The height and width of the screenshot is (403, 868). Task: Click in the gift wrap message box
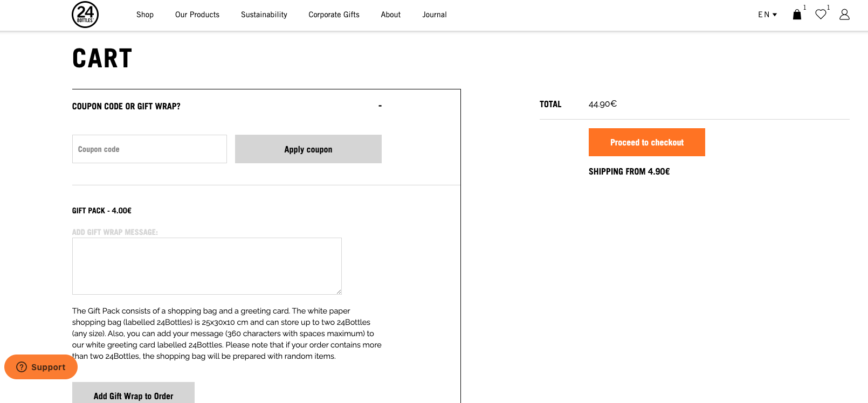206,266
